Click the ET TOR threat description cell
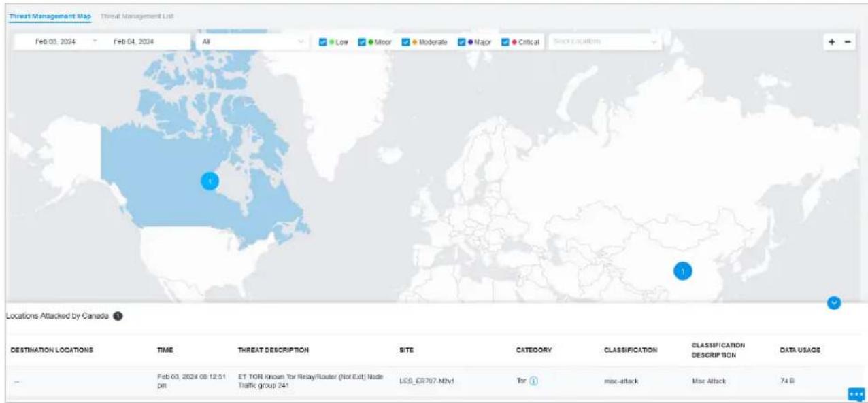 click(x=312, y=381)
